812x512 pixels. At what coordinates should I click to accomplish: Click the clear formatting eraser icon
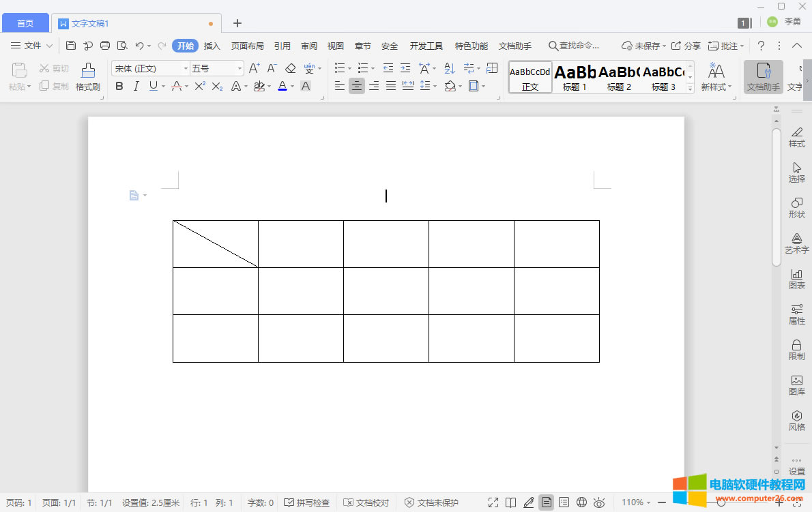pyautogui.click(x=291, y=68)
